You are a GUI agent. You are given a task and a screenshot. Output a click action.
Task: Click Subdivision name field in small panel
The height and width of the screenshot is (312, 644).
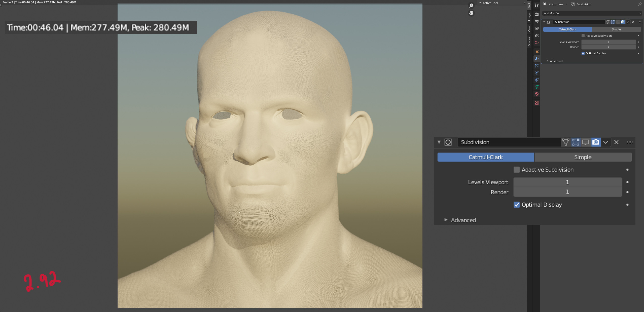click(579, 22)
